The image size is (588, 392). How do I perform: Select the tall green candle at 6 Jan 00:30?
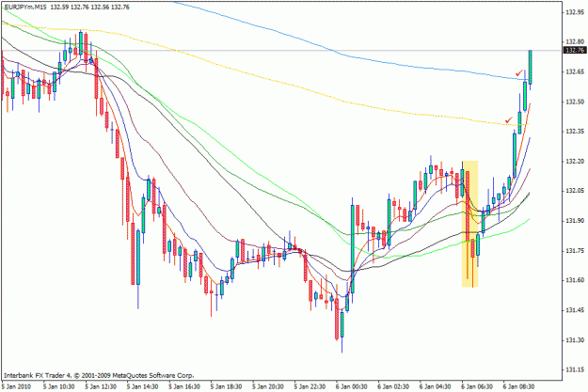(x=353, y=249)
